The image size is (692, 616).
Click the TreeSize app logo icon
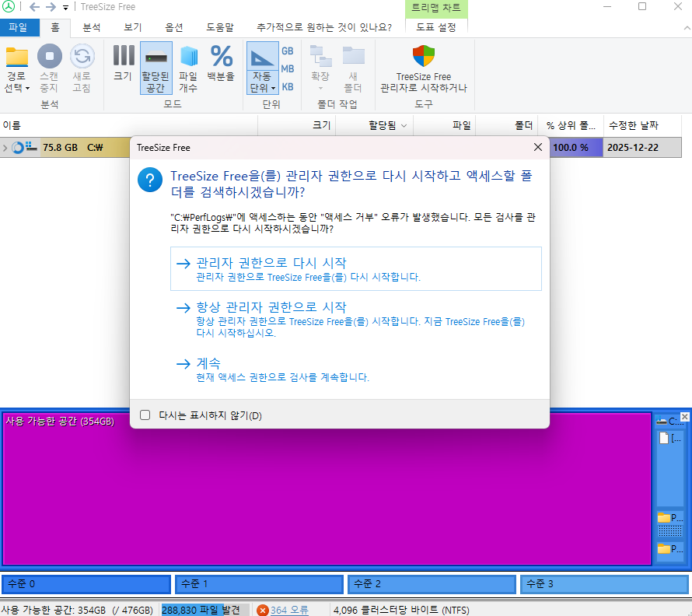[x=9, y=7]
